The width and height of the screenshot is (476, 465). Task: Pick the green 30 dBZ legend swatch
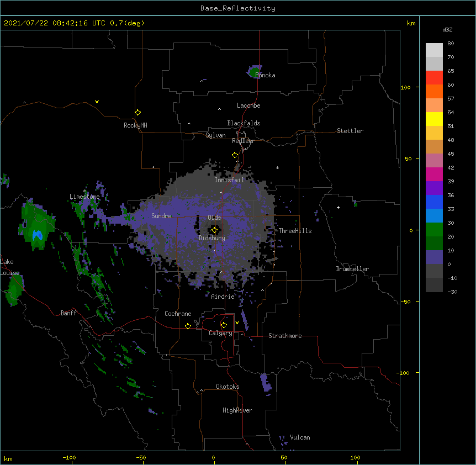click(x=434, y=230)
